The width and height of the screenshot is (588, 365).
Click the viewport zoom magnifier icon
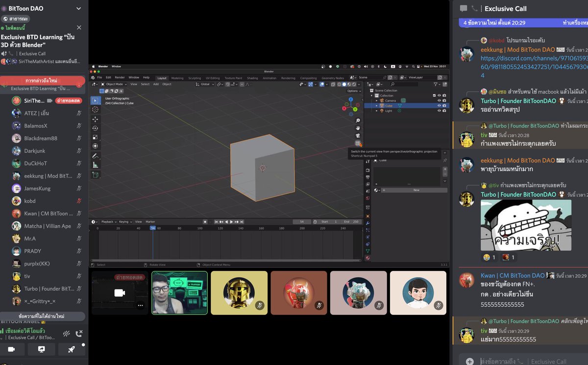358,121
